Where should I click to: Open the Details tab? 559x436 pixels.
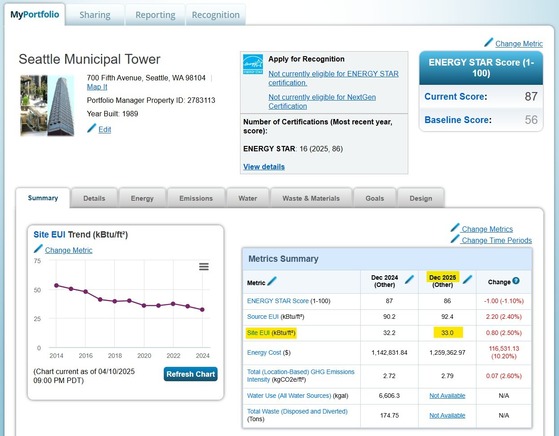(94, 198)
